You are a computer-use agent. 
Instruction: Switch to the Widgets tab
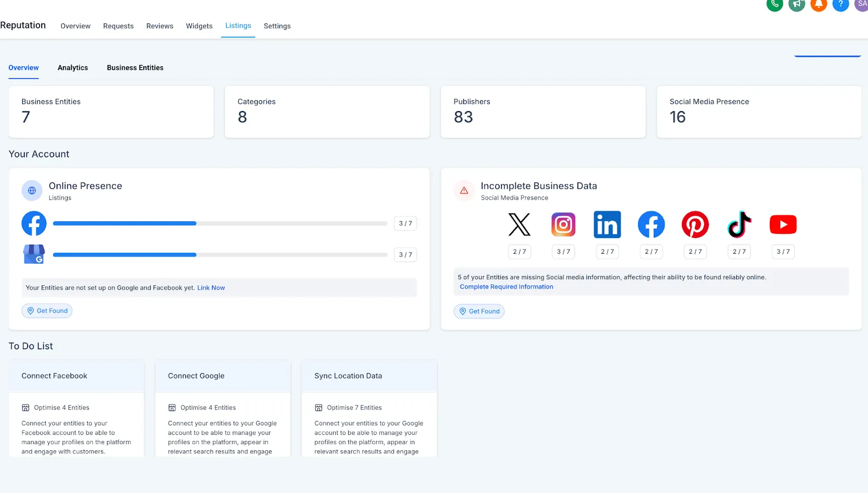pyautogui.click(x=199, y=26)
